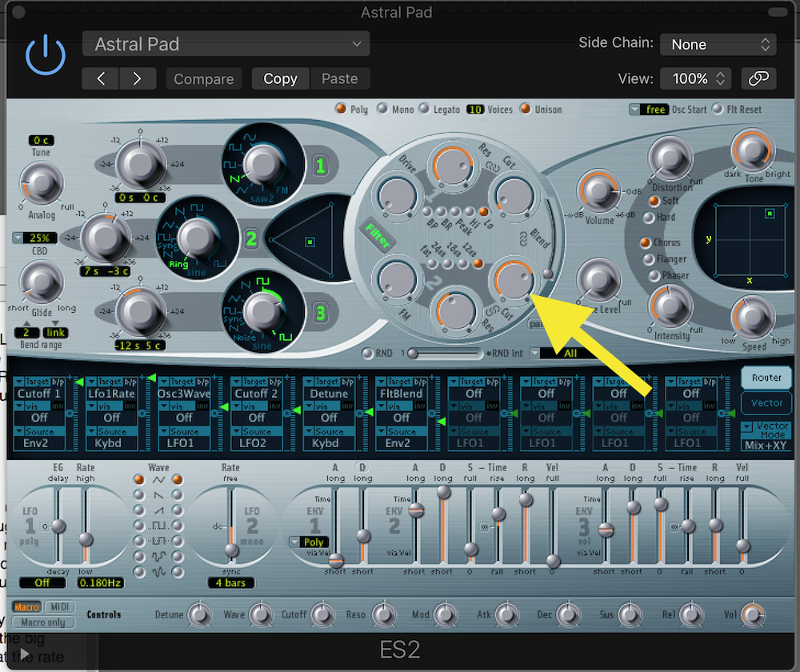Click the green Filter button

coord(378,235)
